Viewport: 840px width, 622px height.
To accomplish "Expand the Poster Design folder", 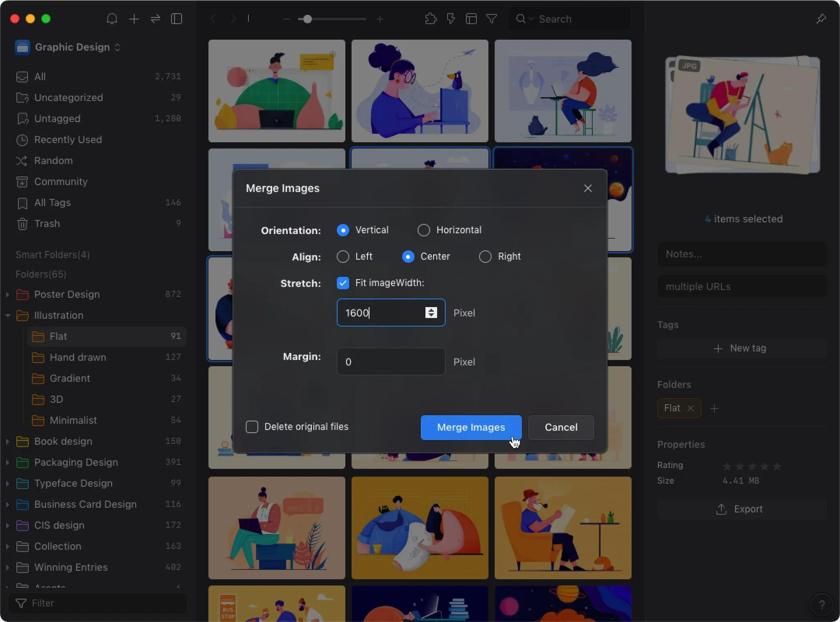I will point(7,294).
